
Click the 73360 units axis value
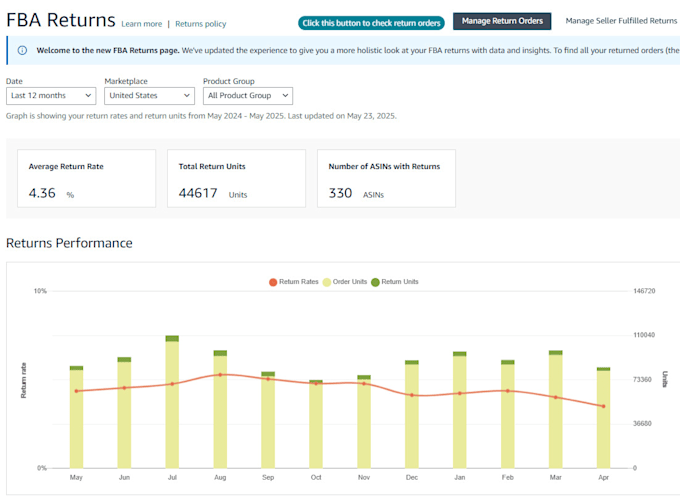pos(642,379)
